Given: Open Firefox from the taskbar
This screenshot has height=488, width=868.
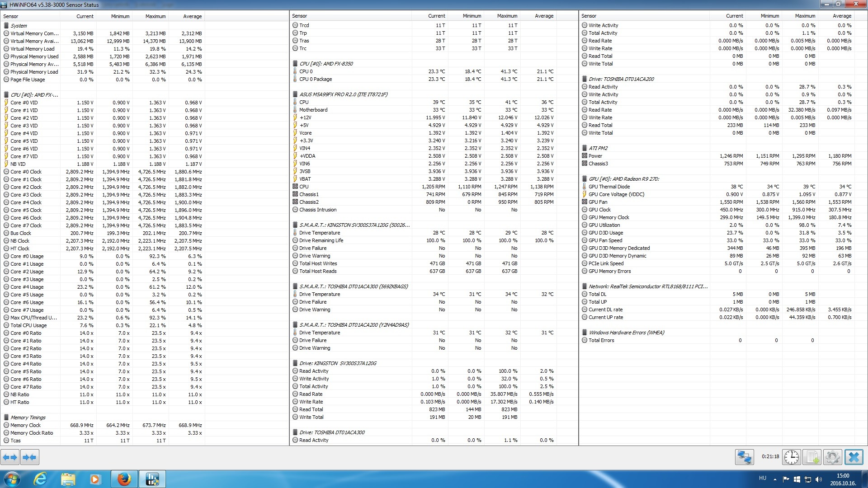Looking at the screenshot, I should tap(124, 479).
